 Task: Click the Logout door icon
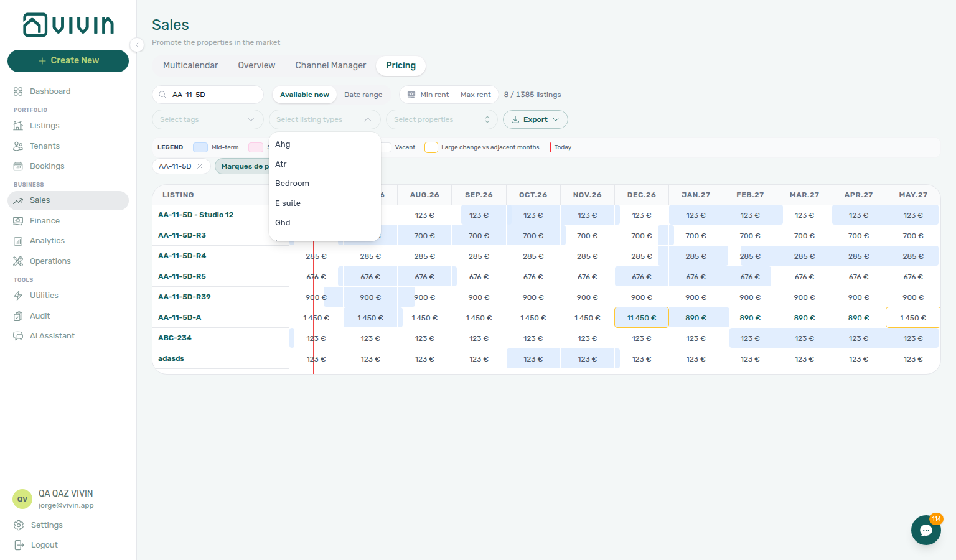19,545
